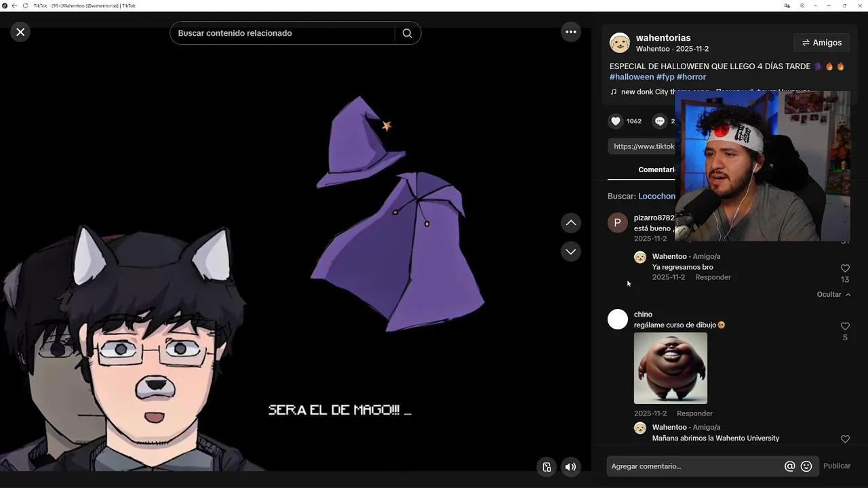
Task: Open pizarro8782's avatar
Action: (618, 222)
